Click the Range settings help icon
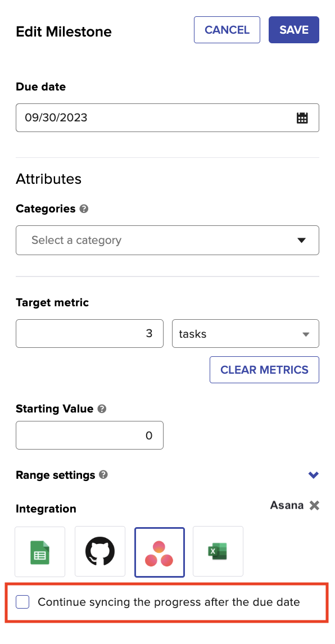 [x=103, y=475]
